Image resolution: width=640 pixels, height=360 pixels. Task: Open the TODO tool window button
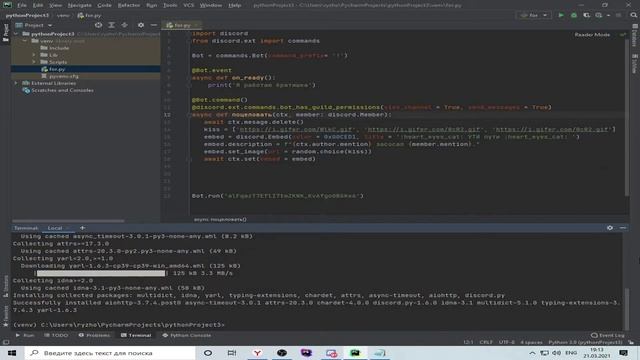[56, 335]
